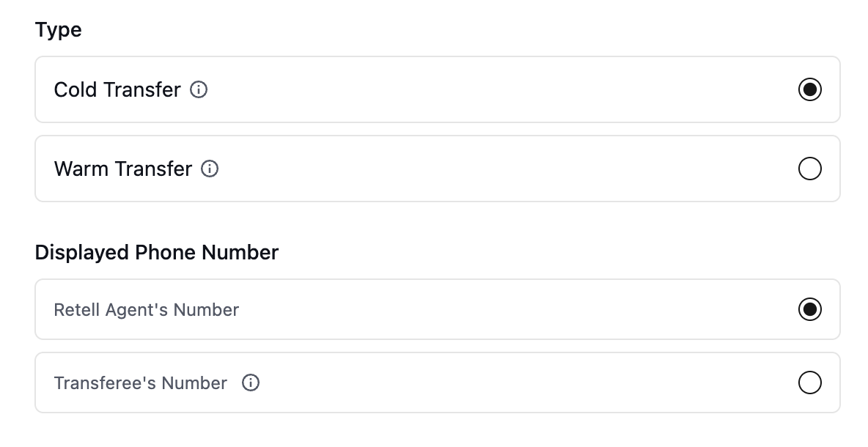Screen dimensions: 868x447
Task: Set displayed number to Transferee's using empty circle
Action: coord(810,383)
